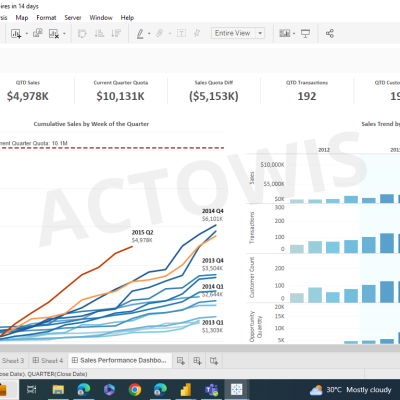Click the 2014 Q1 line label
Viewport: 400px width, 400px height.
(213, 287)
